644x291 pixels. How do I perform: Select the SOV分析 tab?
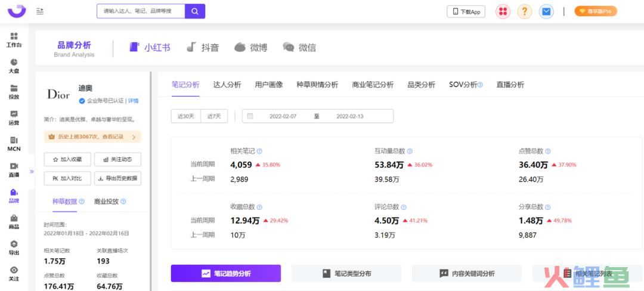(x=463, y=85)
